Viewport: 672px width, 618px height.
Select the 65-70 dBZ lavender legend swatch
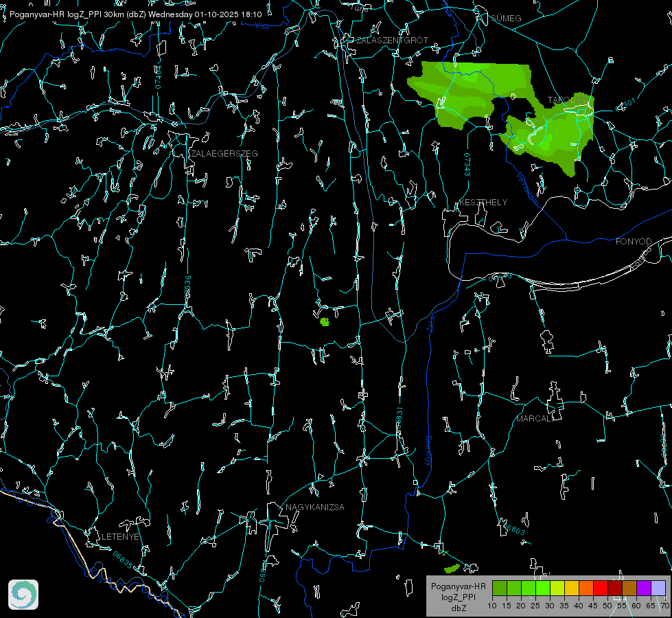coord(658,588)
